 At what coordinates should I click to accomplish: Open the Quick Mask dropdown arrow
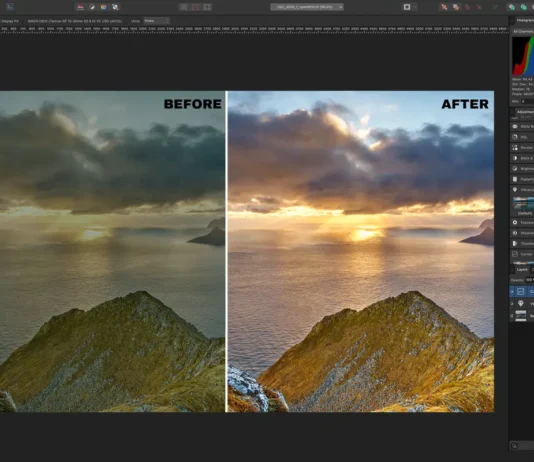pyautogui.click(x=415, y=7)
